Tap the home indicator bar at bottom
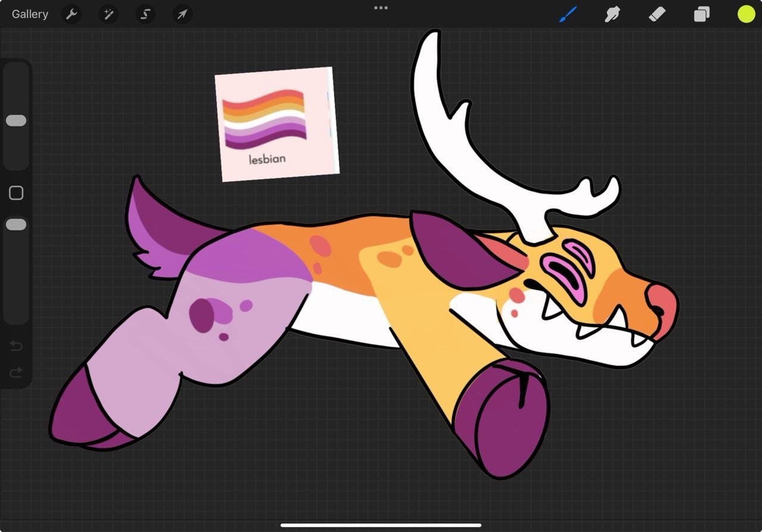Viewport: 762px width, 532px height. 381,525
